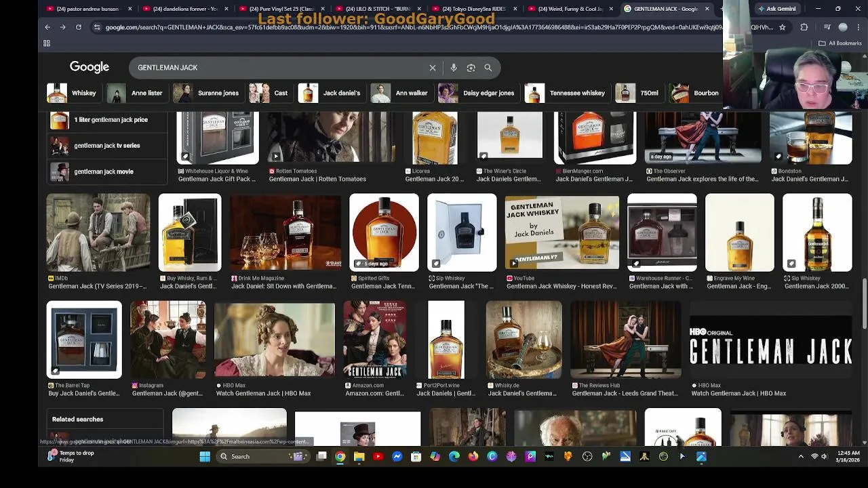The height and width of the screenshot is (488, 868).
Task: Go forward with the browser arrow
Action: (x=62, y=27)
